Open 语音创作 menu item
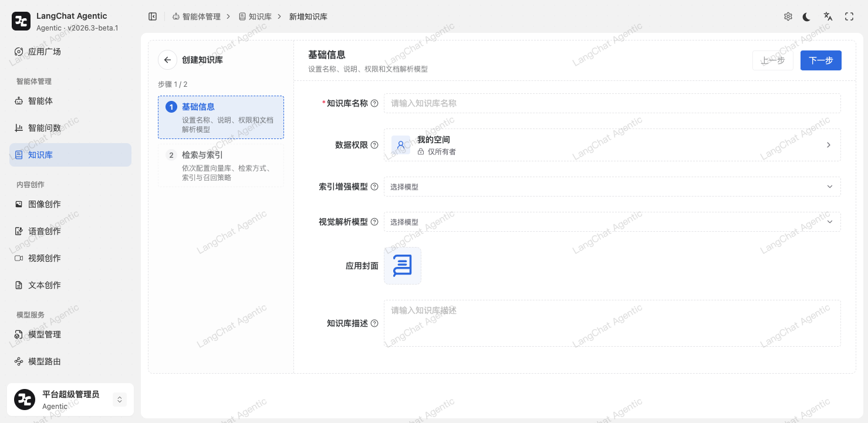The image size is (868, 423). (70, 231)
